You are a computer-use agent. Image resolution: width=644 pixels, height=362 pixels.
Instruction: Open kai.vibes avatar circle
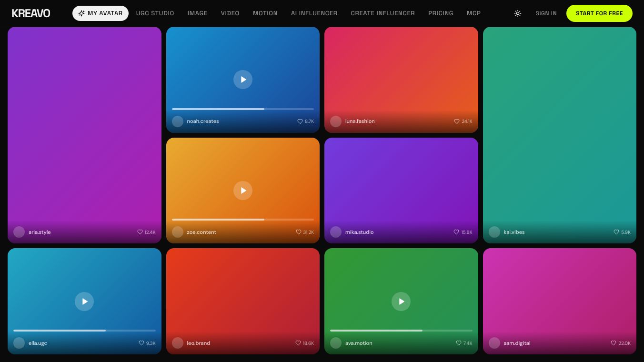494,232
